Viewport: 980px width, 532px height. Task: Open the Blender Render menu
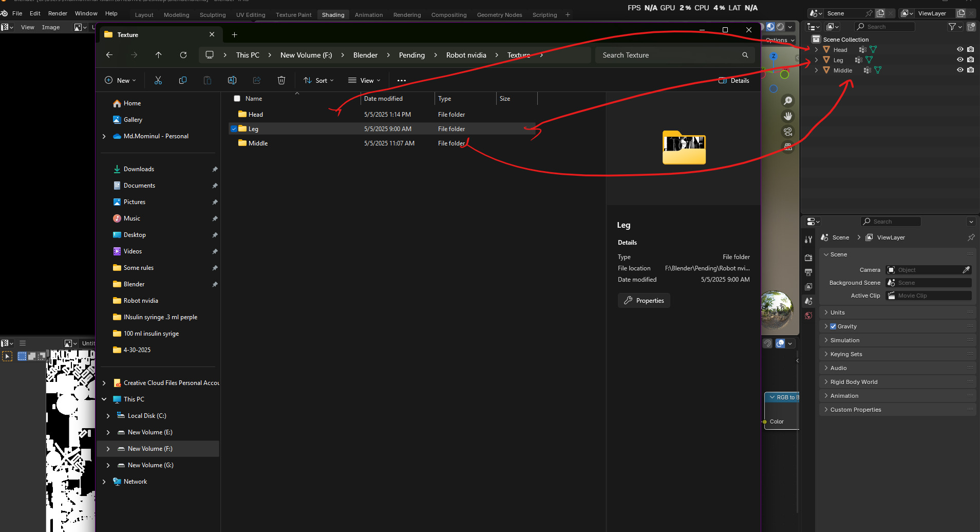tap(58, 13)
